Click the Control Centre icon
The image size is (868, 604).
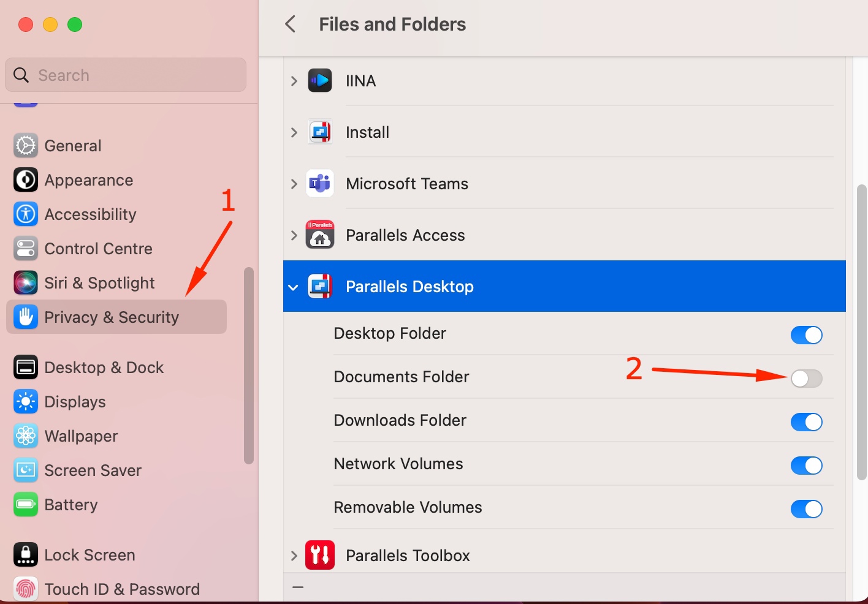26,249
